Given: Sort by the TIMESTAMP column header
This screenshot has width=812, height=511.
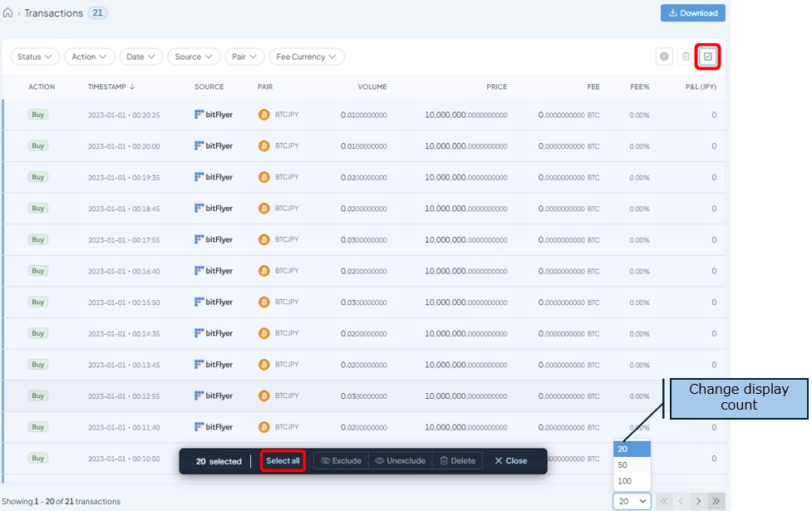Looking at the screenshot, I should 111,86.
